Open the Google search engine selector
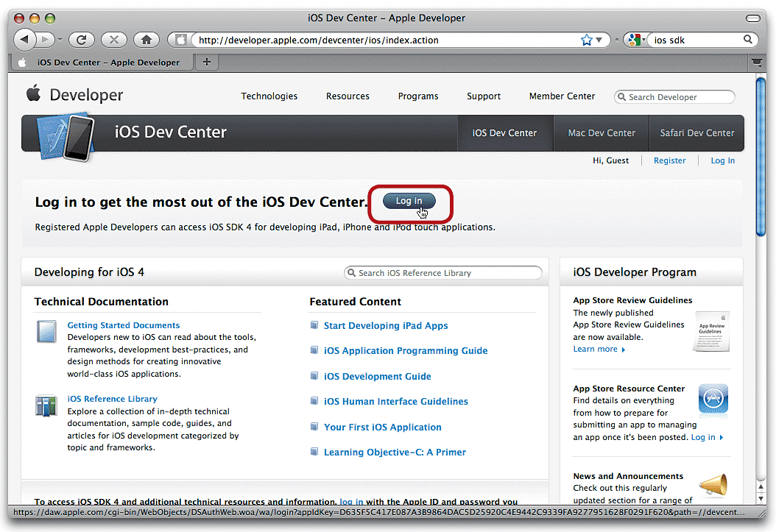 tap(635, 40)
